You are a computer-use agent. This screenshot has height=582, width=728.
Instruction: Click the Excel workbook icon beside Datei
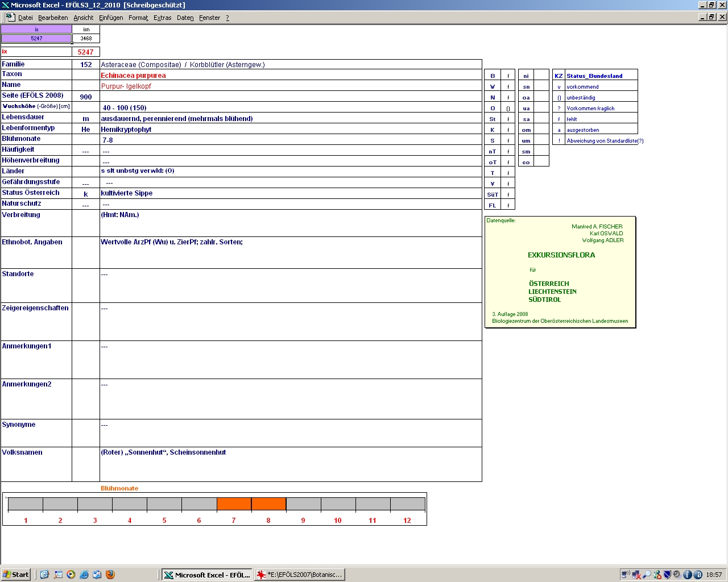tap(10, 17)
